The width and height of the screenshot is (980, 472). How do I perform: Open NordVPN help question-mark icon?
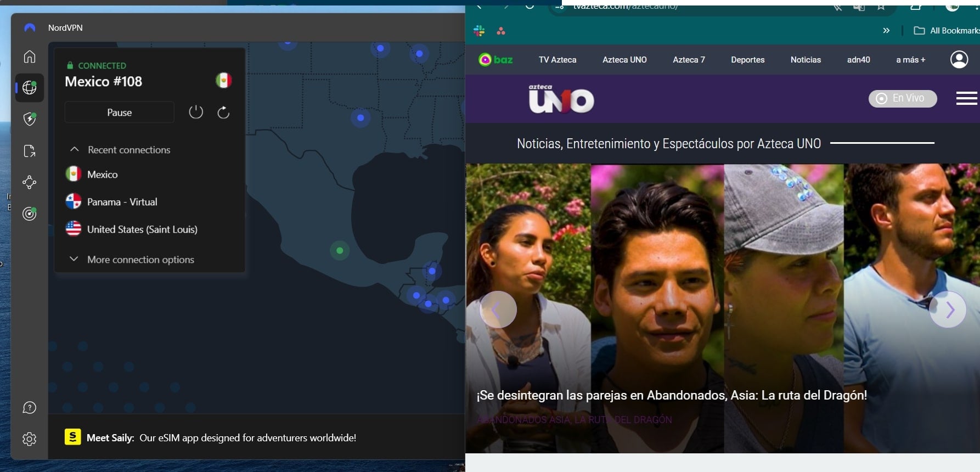30,408
